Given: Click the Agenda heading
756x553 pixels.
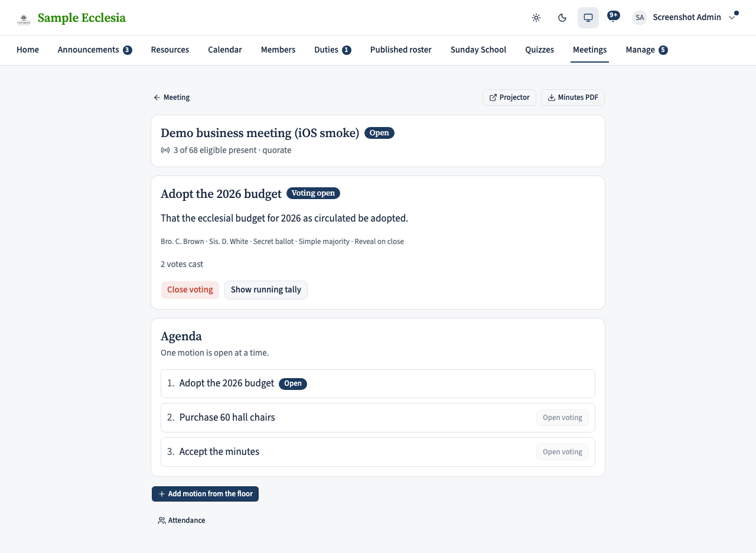Looking at the screenshot, I should (x=181, y=336).
